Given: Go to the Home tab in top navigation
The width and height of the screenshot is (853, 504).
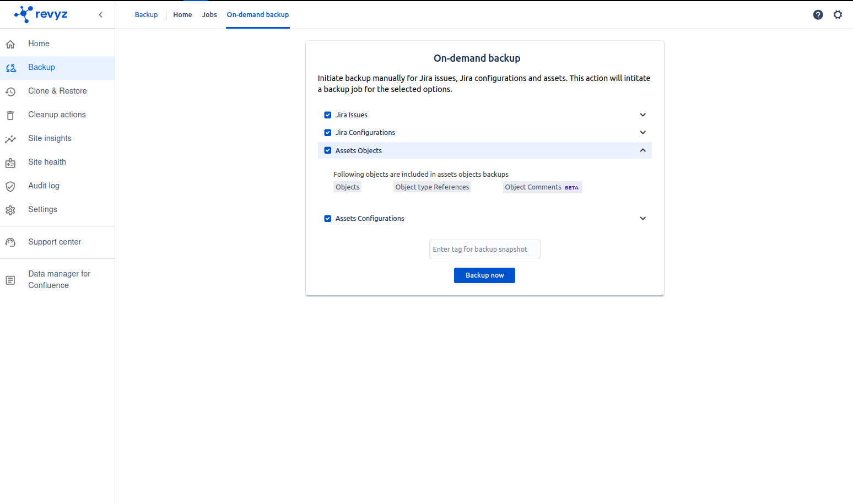Looking at the screenshot, I should coord(182,15).
